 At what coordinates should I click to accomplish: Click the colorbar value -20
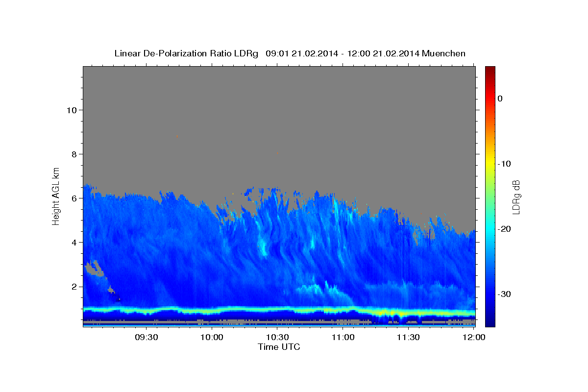pyautogui.click(x=504, y=229)
